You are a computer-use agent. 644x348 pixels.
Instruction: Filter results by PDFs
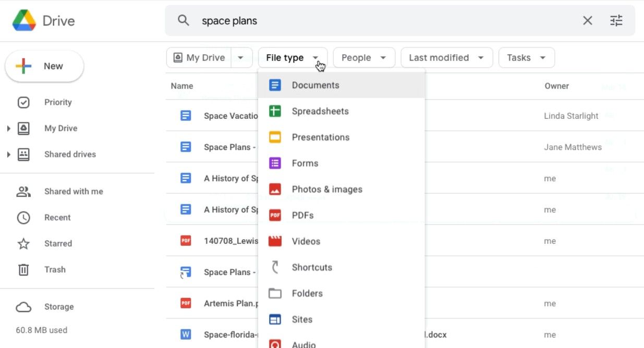302,215
